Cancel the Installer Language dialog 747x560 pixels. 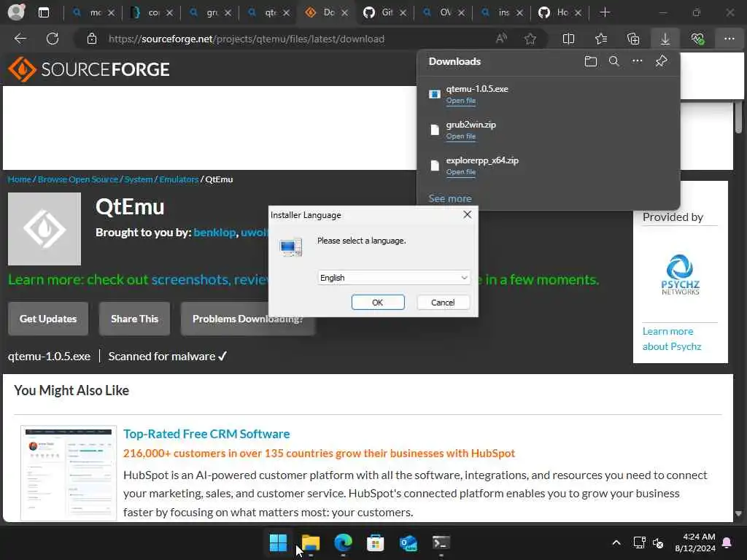[443, 303]
